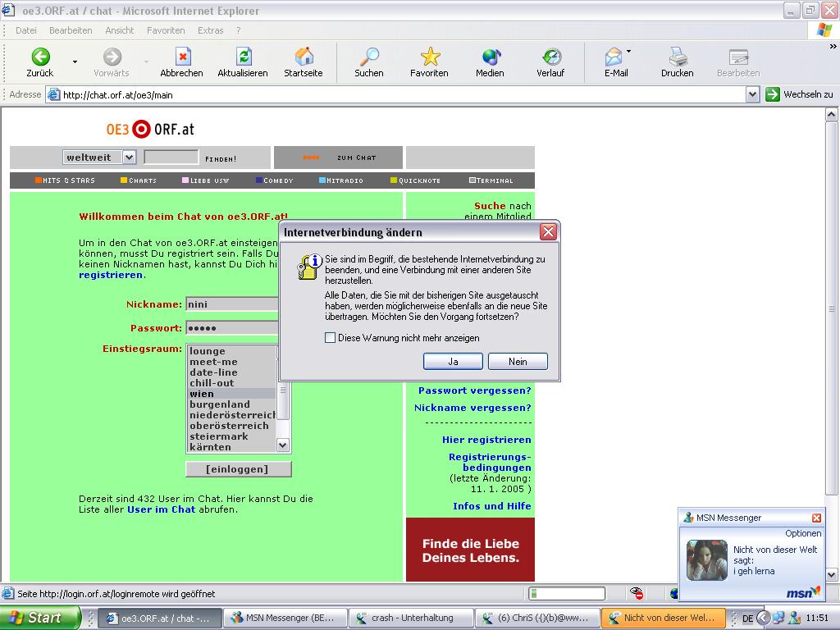Expand toolbar overflow chevron
The image size is (840, 630).
[x=833, y=47]
